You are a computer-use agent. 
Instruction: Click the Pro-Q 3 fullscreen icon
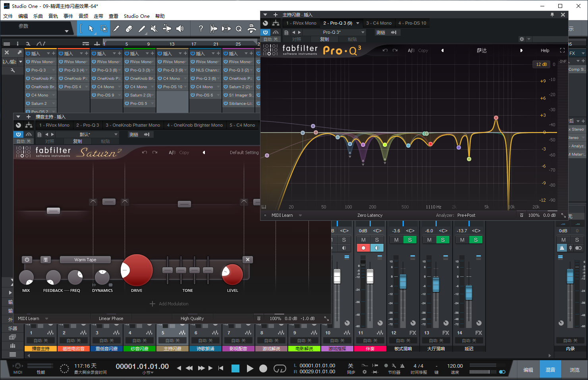click(562, 50)
